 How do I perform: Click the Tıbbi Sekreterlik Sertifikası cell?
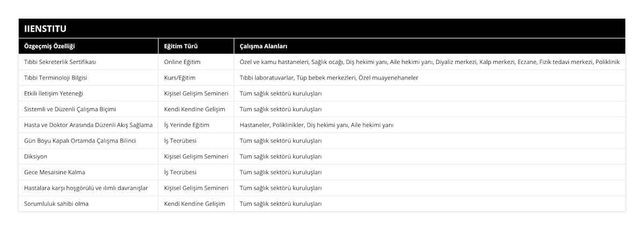[60, 62]
